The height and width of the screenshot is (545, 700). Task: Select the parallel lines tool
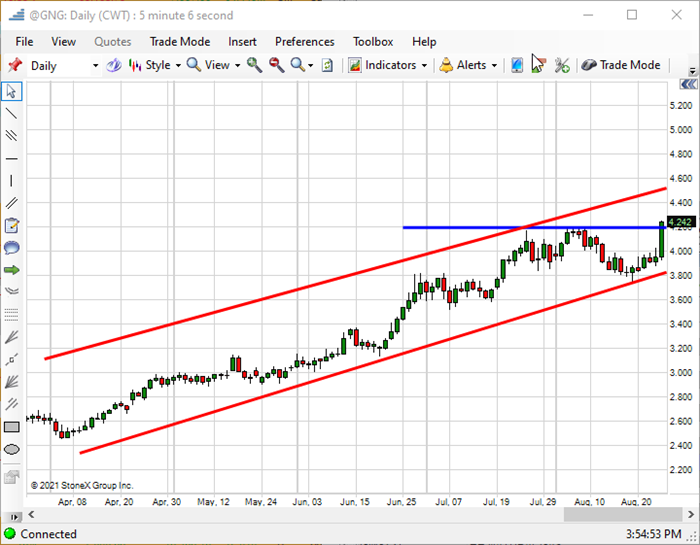[x=11, y=135]
